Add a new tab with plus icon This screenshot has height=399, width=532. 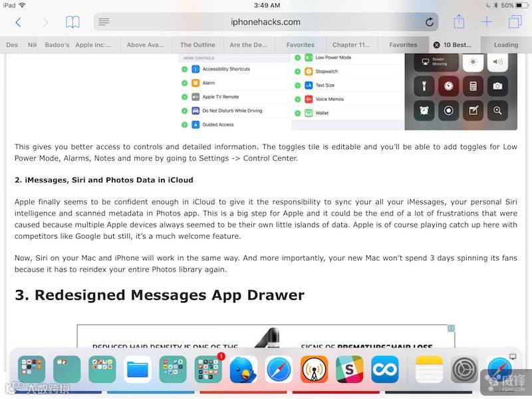pos(487,22)
